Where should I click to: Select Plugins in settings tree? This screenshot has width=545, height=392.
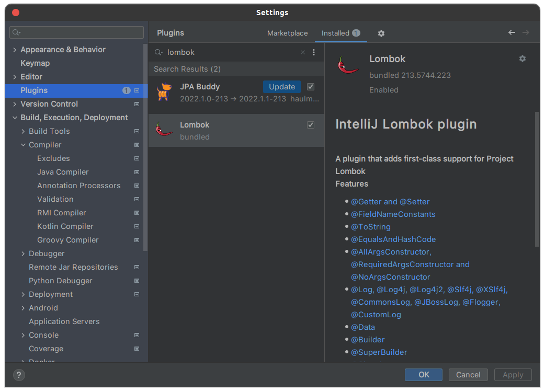tap(76, 90)
